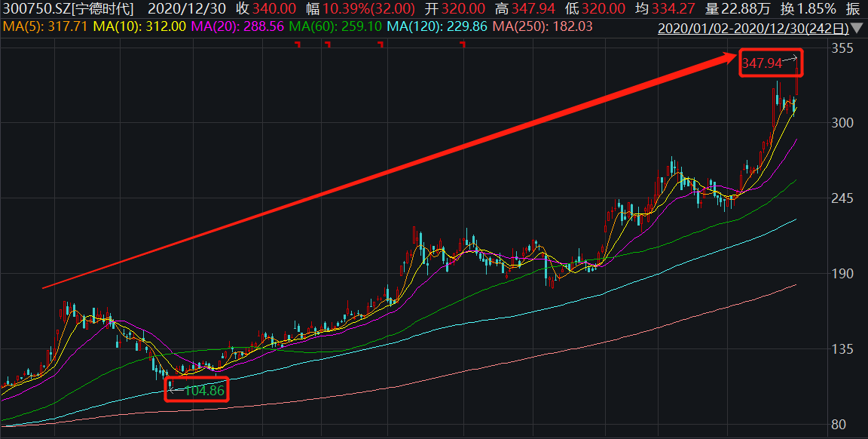
Task: Click the 355 price axis label
Action: [x=842, y=48]
